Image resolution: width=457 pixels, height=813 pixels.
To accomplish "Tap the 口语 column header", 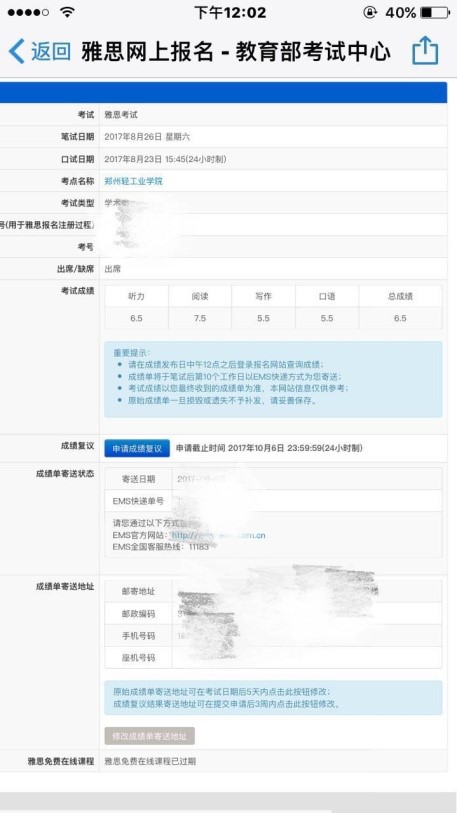I will tap(327, 297).
